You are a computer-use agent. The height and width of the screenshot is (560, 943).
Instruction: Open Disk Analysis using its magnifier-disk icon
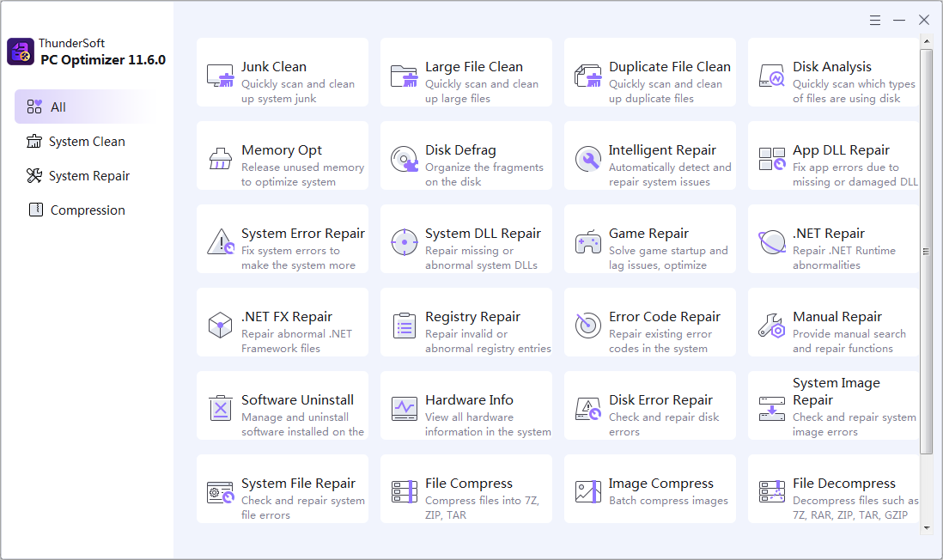[772, 77]
